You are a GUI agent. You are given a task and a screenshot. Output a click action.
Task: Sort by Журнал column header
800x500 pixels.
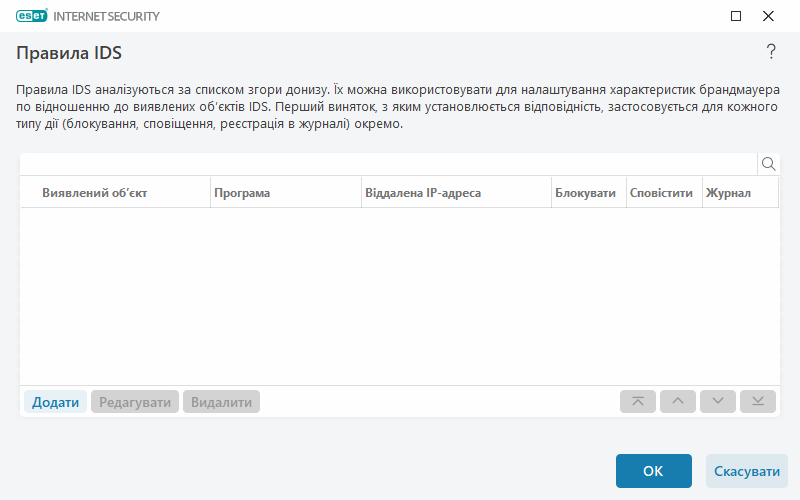(740, 193)
